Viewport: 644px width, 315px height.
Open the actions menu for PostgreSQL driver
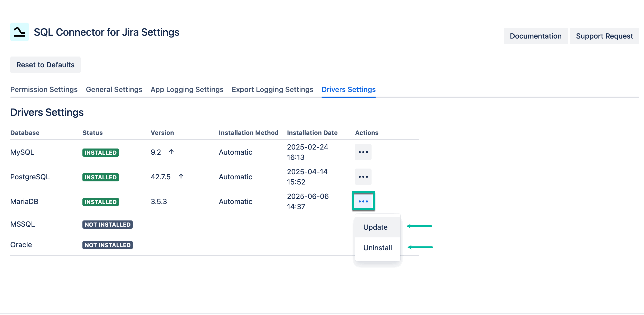click(x=363, y=177)
